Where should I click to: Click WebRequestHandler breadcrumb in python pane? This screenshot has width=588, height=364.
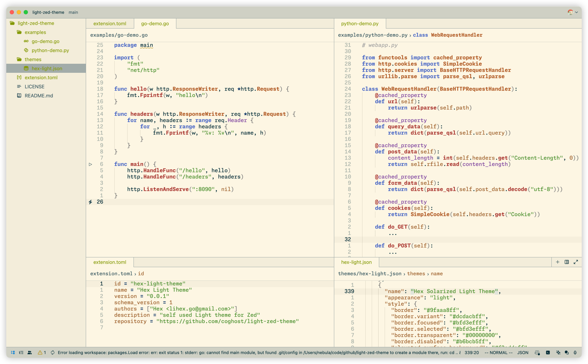pyautogui.click(x=457, y=35)
